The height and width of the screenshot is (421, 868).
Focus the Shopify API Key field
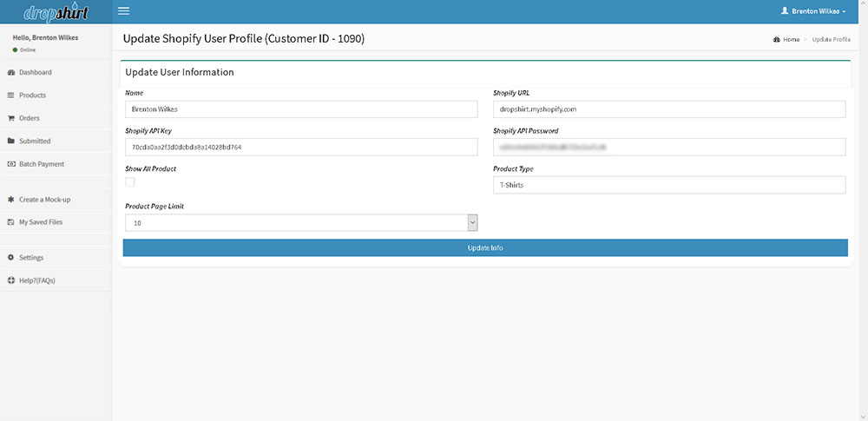pos(301,148)
